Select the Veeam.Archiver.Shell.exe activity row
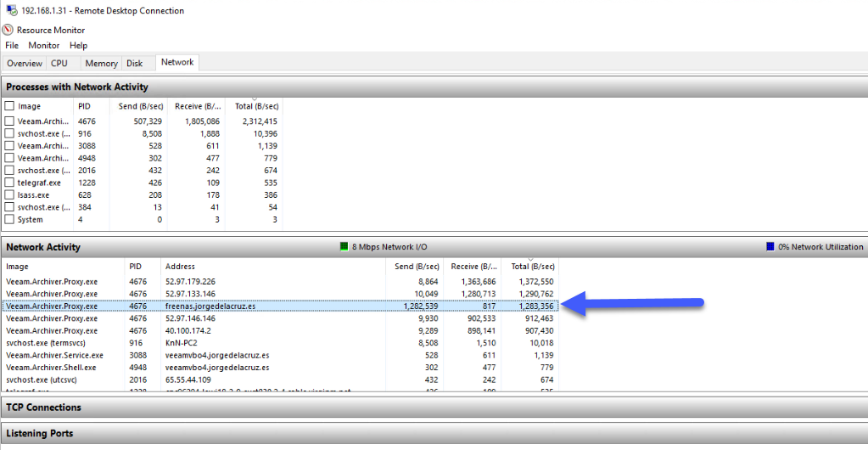The height and width of the screenshot is (450, 868). pyautogui.click(x=281, y=368)
